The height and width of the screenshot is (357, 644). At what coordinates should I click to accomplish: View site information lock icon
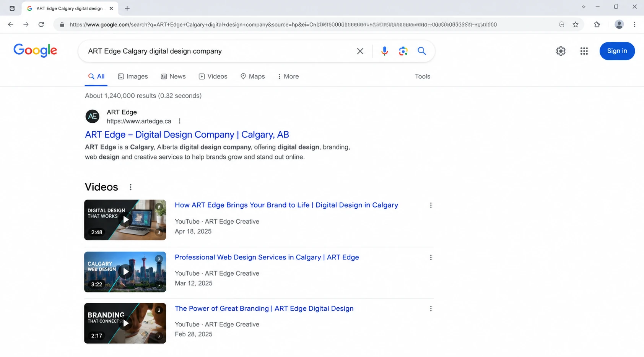point(62,24)
